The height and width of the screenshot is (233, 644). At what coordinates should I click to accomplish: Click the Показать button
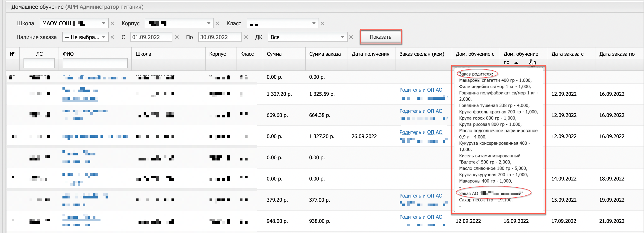(381, 37)
